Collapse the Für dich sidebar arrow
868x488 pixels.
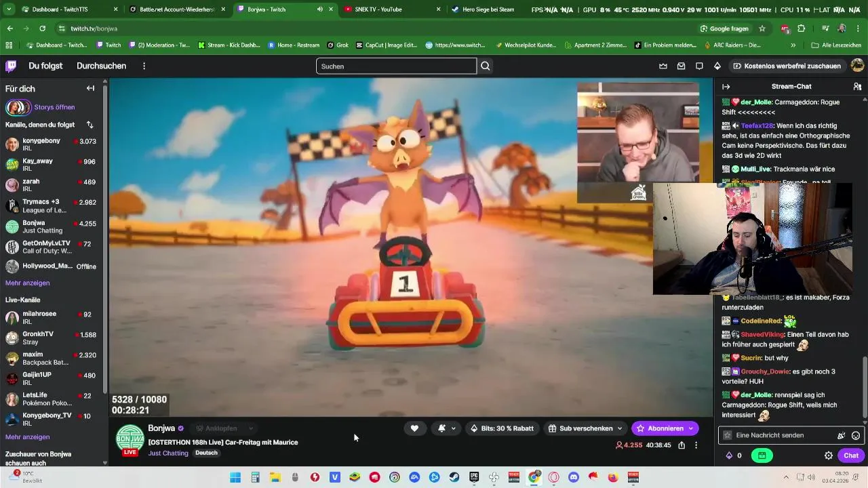90,88
